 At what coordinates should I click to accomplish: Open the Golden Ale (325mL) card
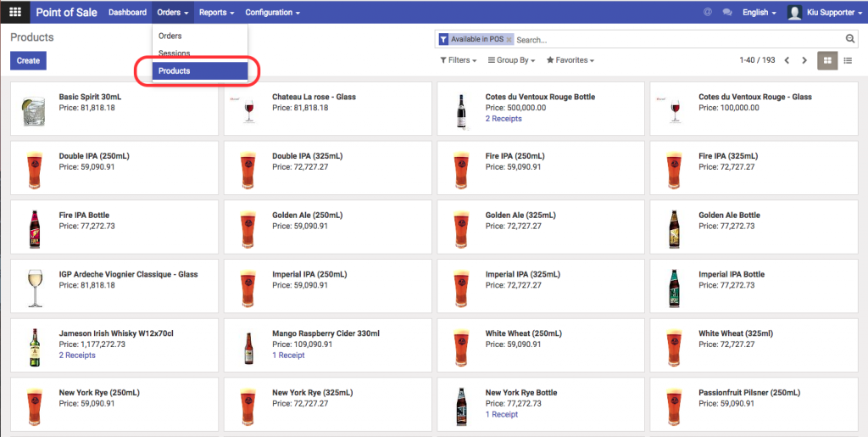coord(541,227)
